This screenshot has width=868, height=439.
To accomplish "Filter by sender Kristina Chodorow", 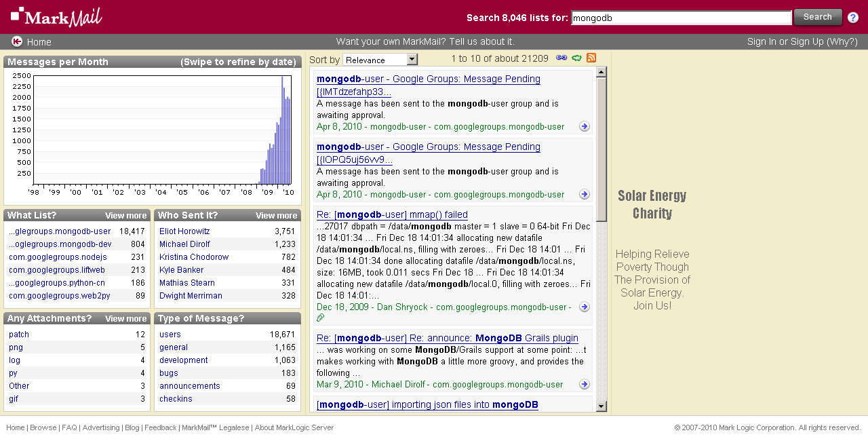I will [194, 257].
